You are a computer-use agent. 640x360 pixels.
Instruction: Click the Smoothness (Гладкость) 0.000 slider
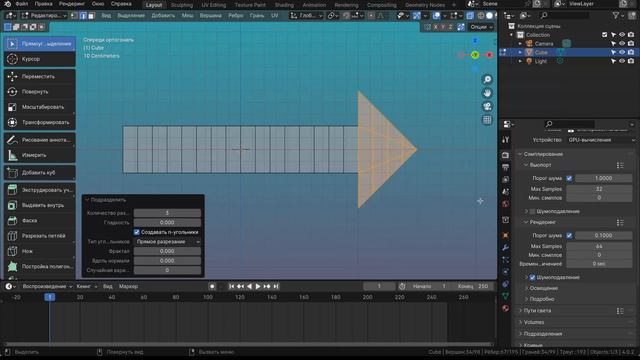[167, 222]
